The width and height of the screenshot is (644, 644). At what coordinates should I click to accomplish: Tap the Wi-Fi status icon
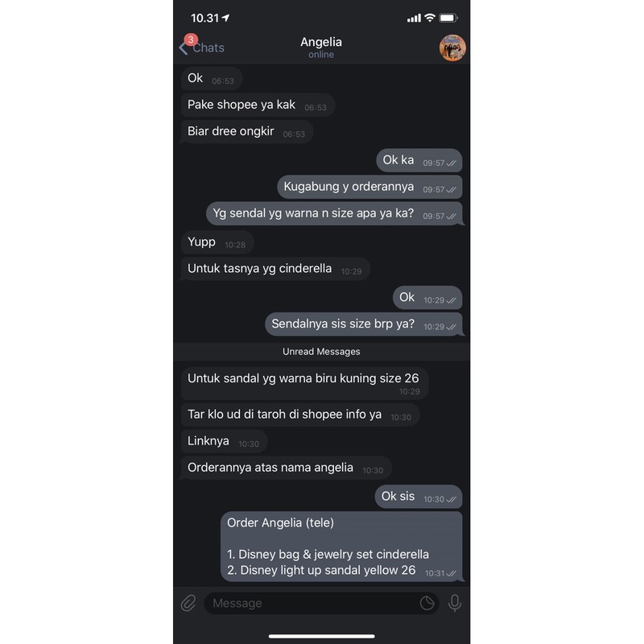430,18
